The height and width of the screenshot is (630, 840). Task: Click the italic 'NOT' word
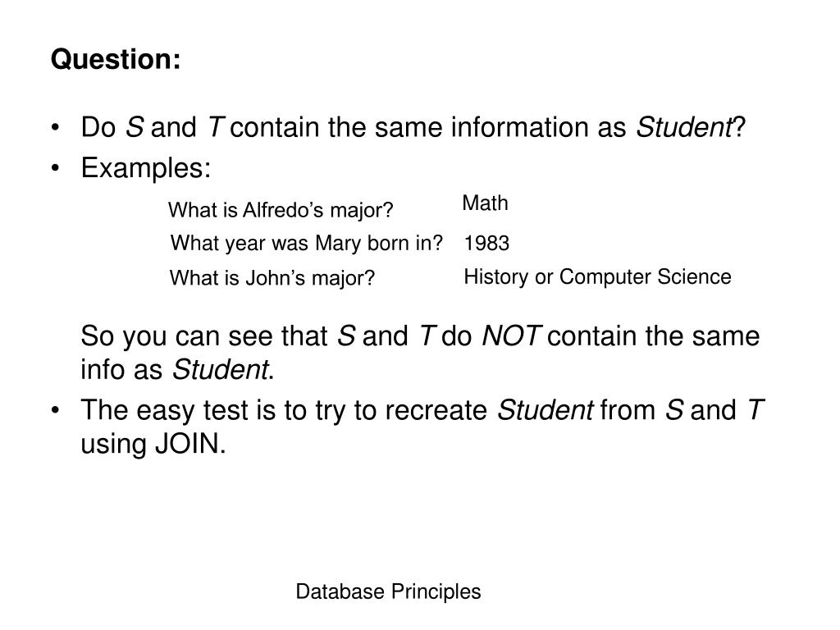click(512, 336)
